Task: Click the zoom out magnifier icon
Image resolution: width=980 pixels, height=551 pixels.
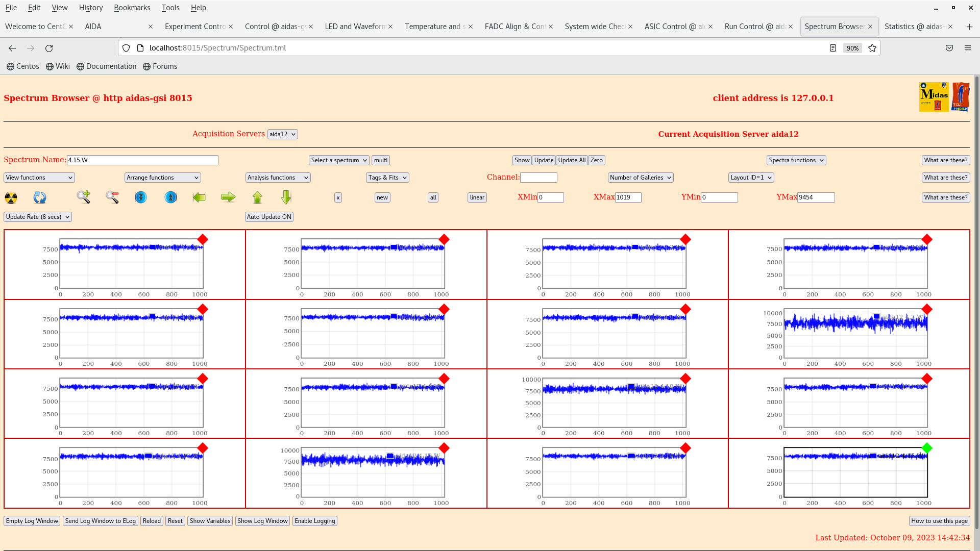Action: tap(112, 197)
